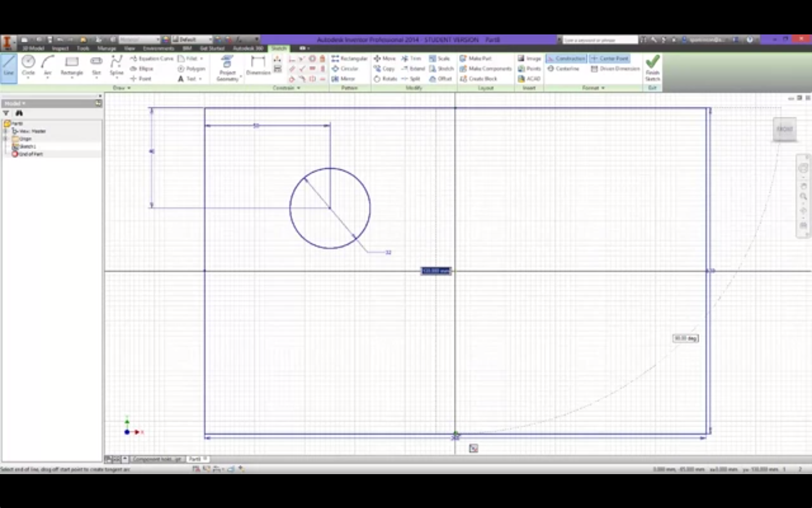Insert Points

(529, 68)
